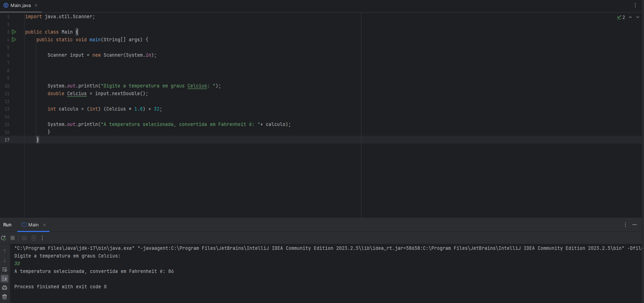
Task: Click the restore layout / exit icon in Run toolbar
Action: pos(34,238)
